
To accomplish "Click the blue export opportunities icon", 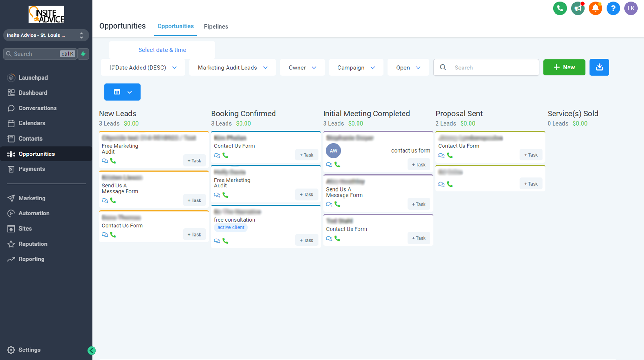I will pyautogui.click(x=599, y=67).
